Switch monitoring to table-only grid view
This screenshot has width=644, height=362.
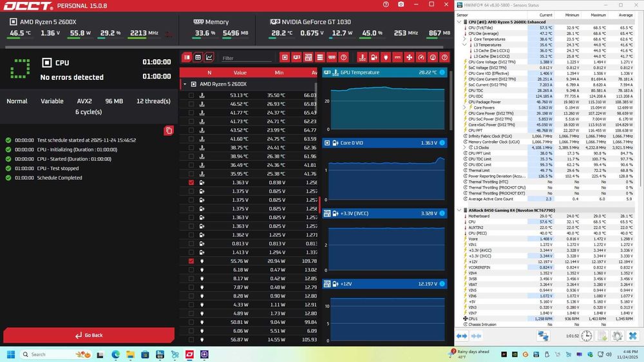tap(198, 57)
